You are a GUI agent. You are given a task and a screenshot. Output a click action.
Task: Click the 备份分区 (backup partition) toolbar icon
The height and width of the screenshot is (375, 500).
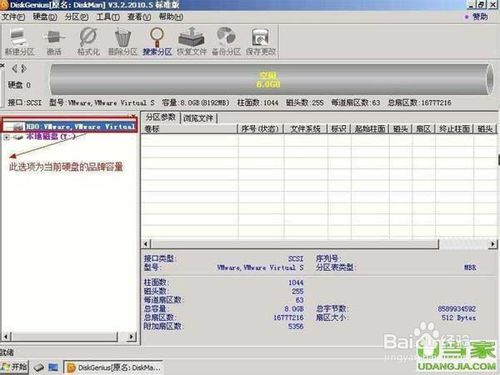coord(226,42)
